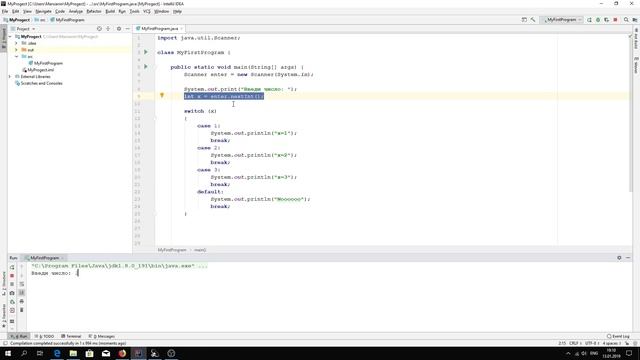Click the camera Dump Threads icon
Screen dimensions: 640x360
pyautogui.click(x=12, y=293)
